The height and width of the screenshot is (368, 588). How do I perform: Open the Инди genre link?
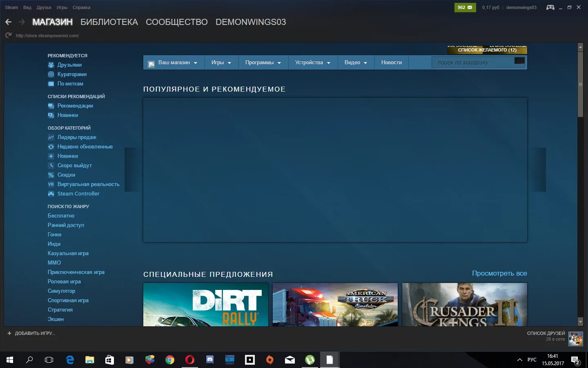coord(54,244)
